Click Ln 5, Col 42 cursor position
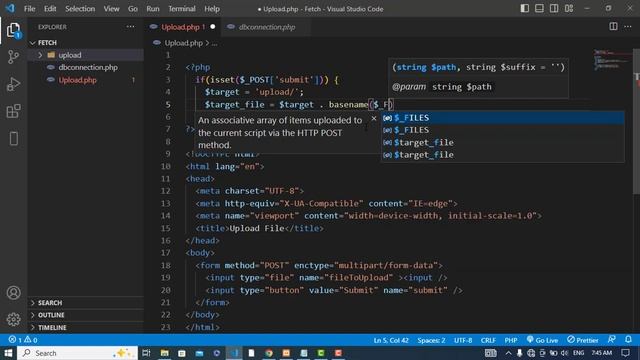 391,340
